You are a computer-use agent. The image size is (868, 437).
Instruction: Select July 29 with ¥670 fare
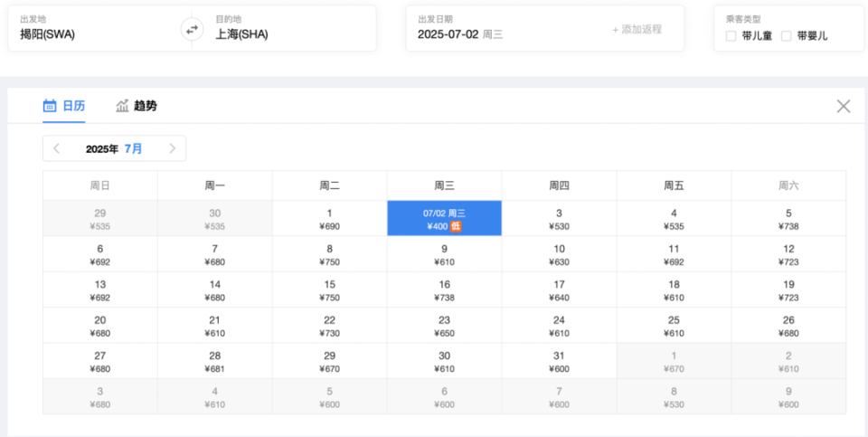tap(329, 361)
